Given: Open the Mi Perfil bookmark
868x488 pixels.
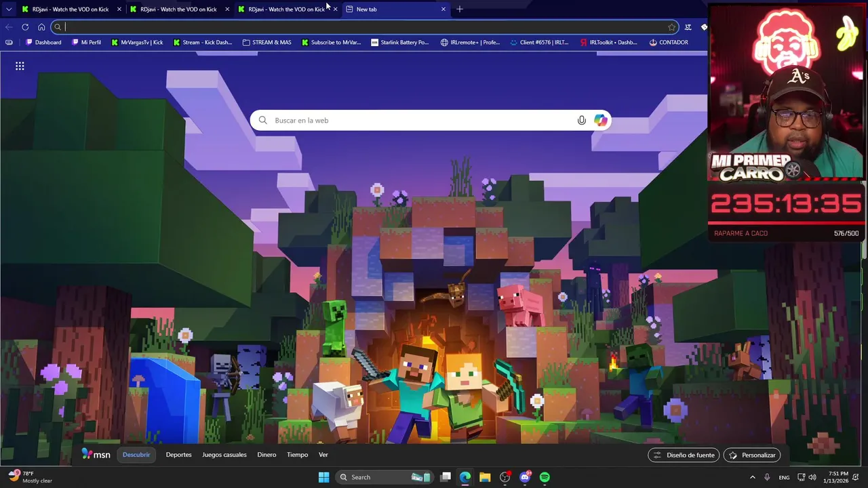Looking at the screenshot, I should [86, 42].
